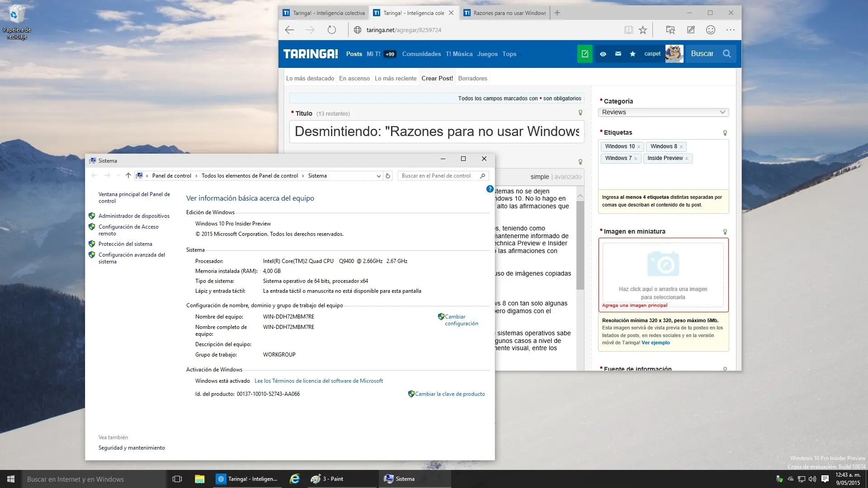This screenshot has width=868, height=488.
Task: Click the hint lightbulb next to Etiquetas
Action: coord(725,132)
